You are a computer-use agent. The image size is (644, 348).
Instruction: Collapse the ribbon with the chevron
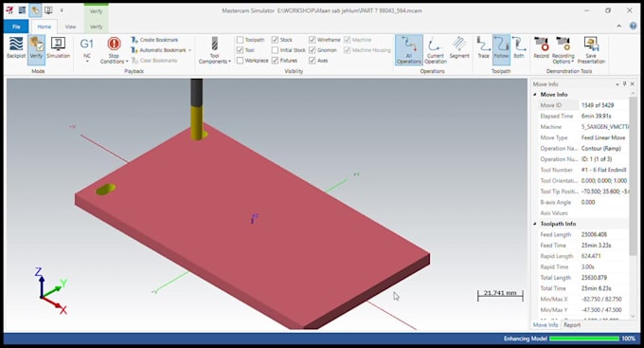(x=619, y=26)
